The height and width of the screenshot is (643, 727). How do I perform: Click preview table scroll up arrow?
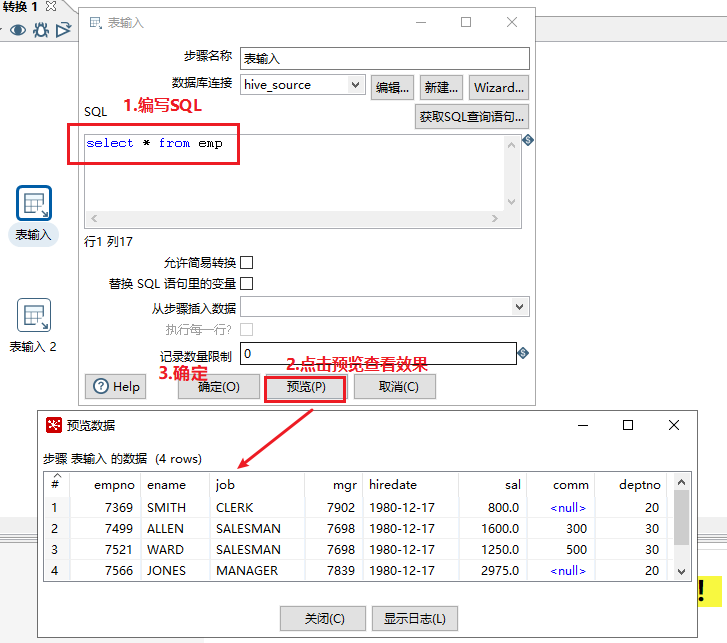tap(681, 482)
